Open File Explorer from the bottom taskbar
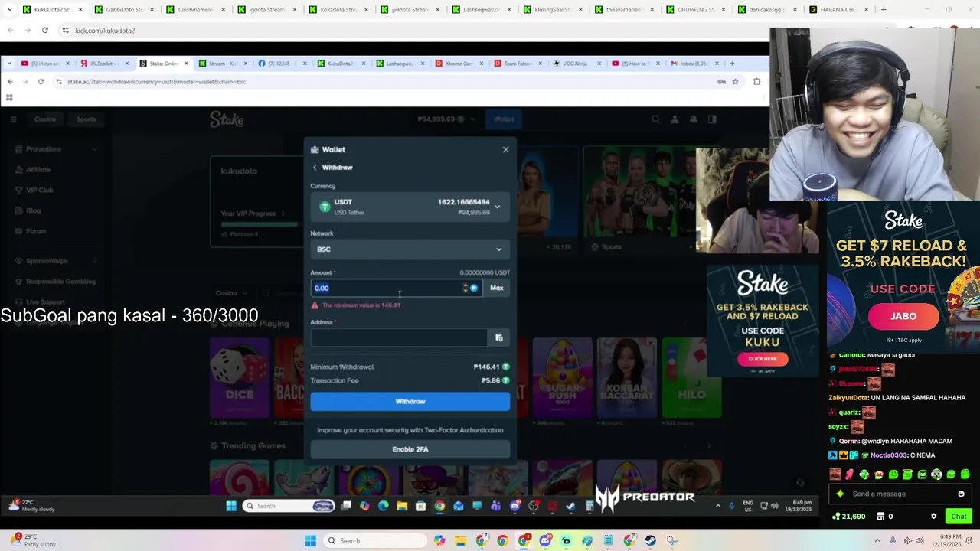 [x=460, y=541]
